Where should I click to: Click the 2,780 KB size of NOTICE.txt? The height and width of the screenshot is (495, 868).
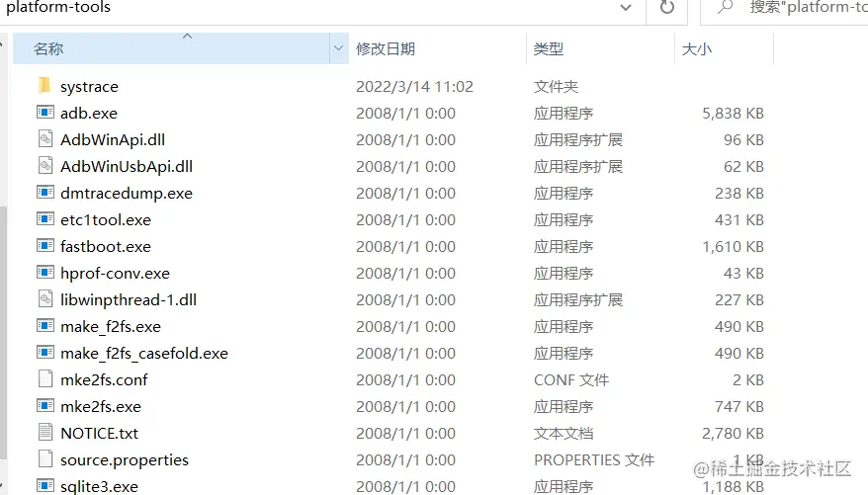tap(733, 433)
